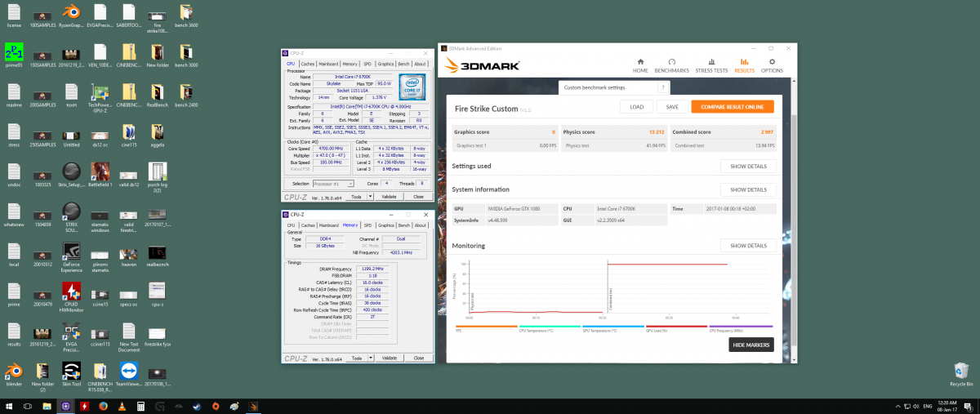Image resolution: width=980 pixels, height=414 pixels.
Task: Switch to Bench tab in upper CPU-Z window
Action: [403, 64]
